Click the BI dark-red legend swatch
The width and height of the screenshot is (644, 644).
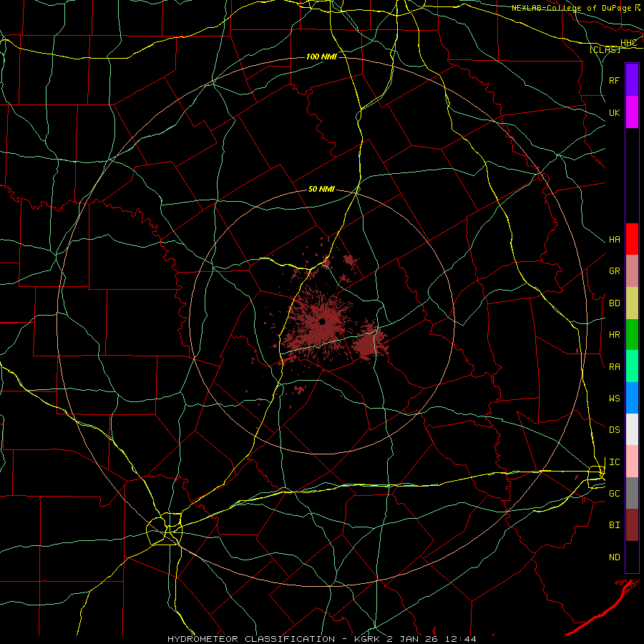click(x=632, y=525)
